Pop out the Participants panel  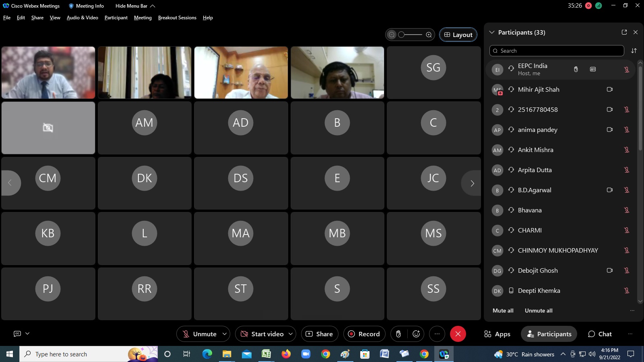pos(624,32)
